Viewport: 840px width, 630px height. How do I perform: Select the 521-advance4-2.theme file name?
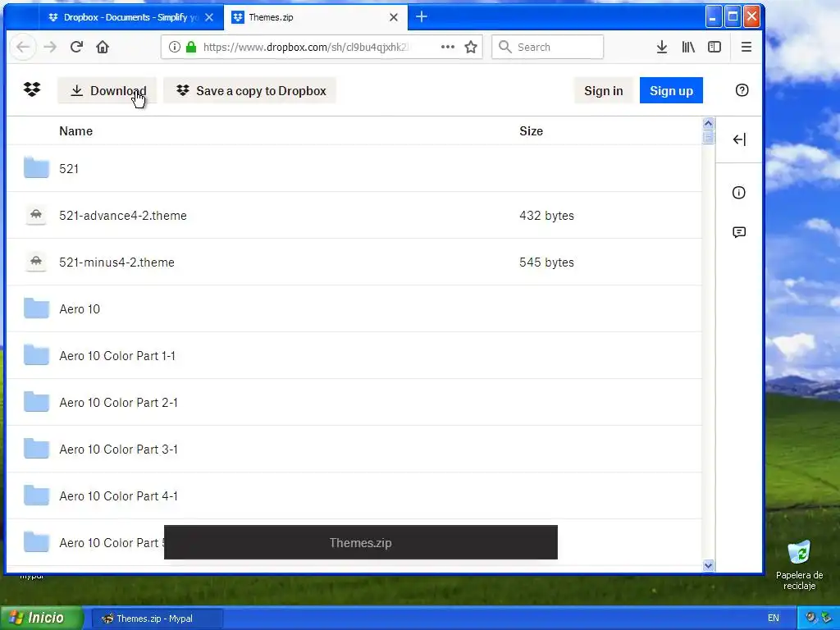pos(123,216)
